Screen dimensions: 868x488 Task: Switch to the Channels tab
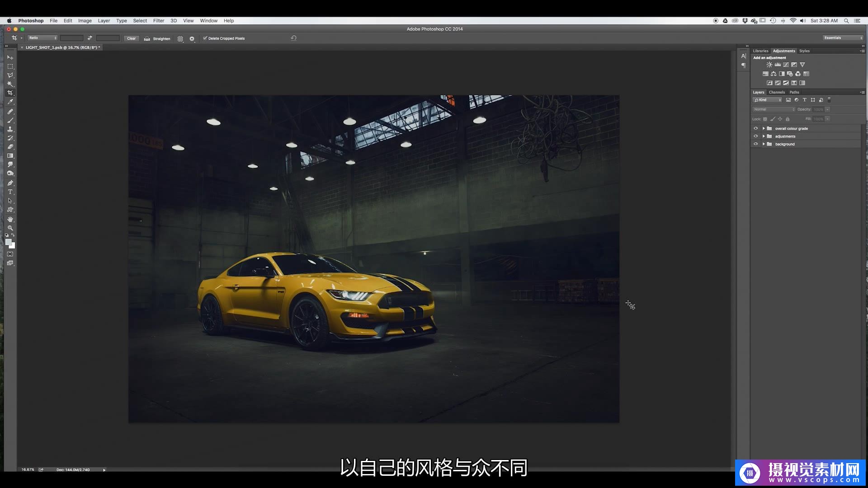pyautogui.click(x=777, y=92)
